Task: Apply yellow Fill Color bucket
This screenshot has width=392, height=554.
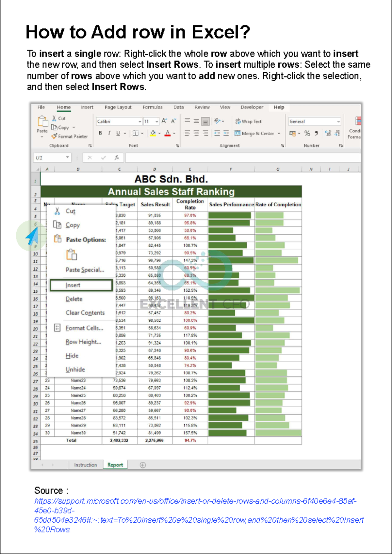Action: pos(153,133)
